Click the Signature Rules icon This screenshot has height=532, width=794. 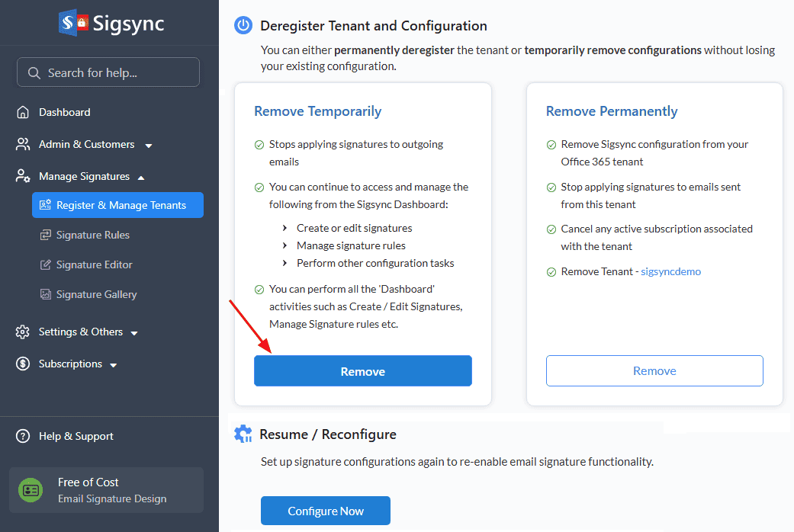[x=45, y=235]
